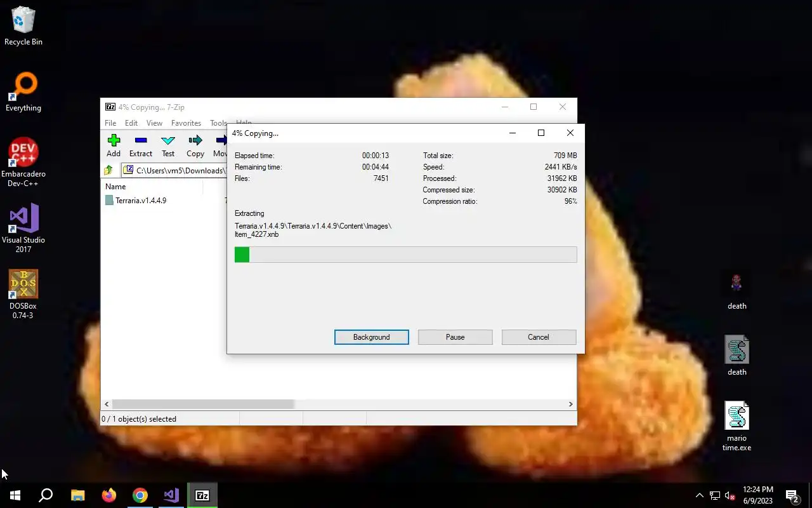The image size is (812, 508).
Task: Close the 4% Copying dialog
Action: coord(570,133)
